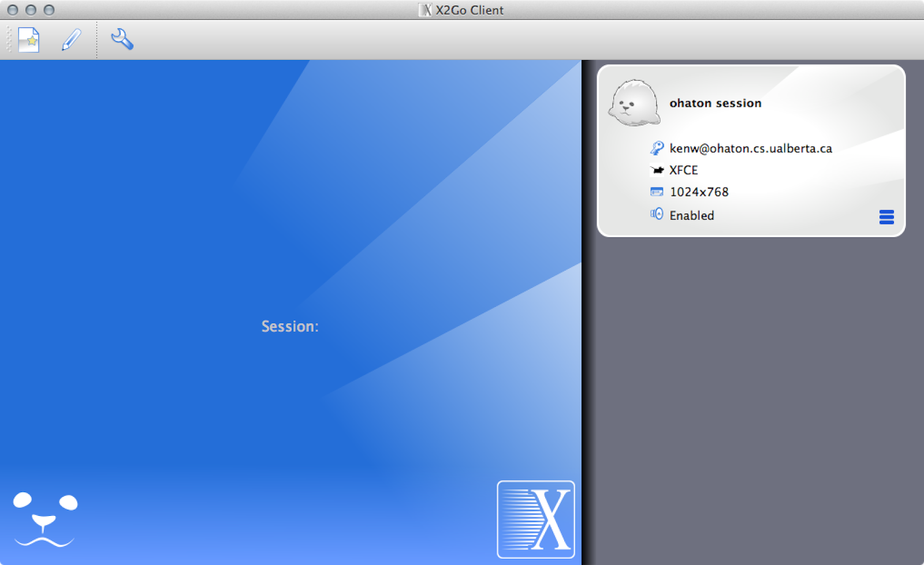Click the speaker icon beside Enabled
Image resolution: width=924 pixels, height=565 pixels.
(656, 214)
